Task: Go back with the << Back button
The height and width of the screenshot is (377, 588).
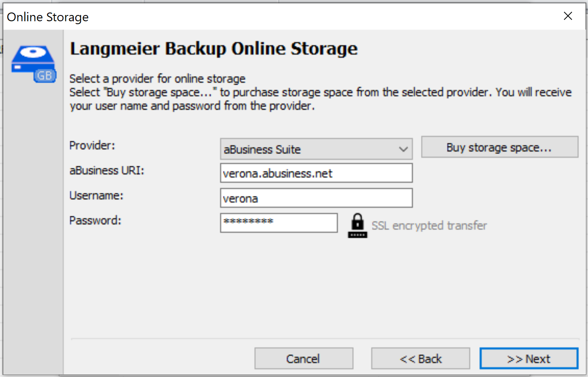Action: click(x=420, y=358)
